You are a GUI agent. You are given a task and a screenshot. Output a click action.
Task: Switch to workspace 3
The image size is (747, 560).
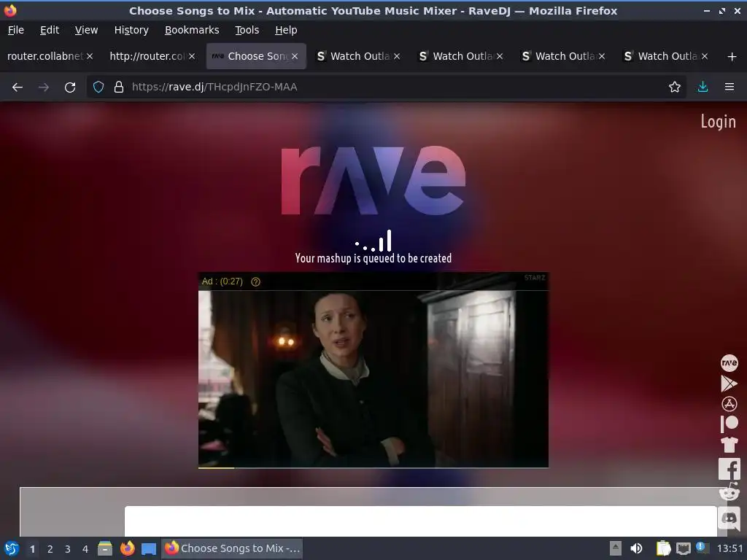coord(68,549)
